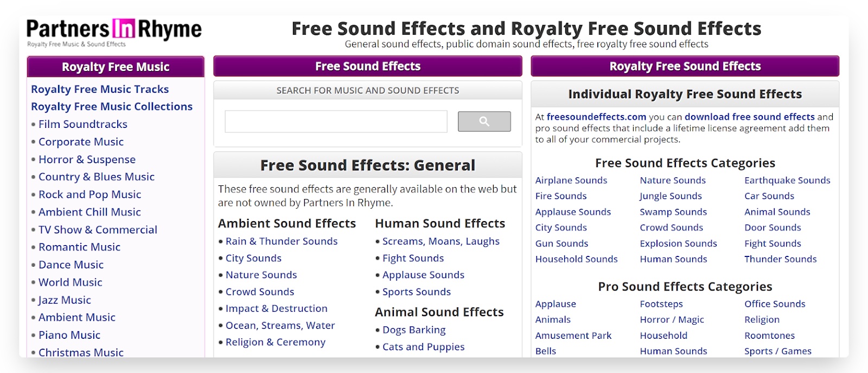The width and height of the screenshot is (868, 373).
Task: Open the Airplane Sounds category
Action: pyautogui.click(x=571, y=181)
